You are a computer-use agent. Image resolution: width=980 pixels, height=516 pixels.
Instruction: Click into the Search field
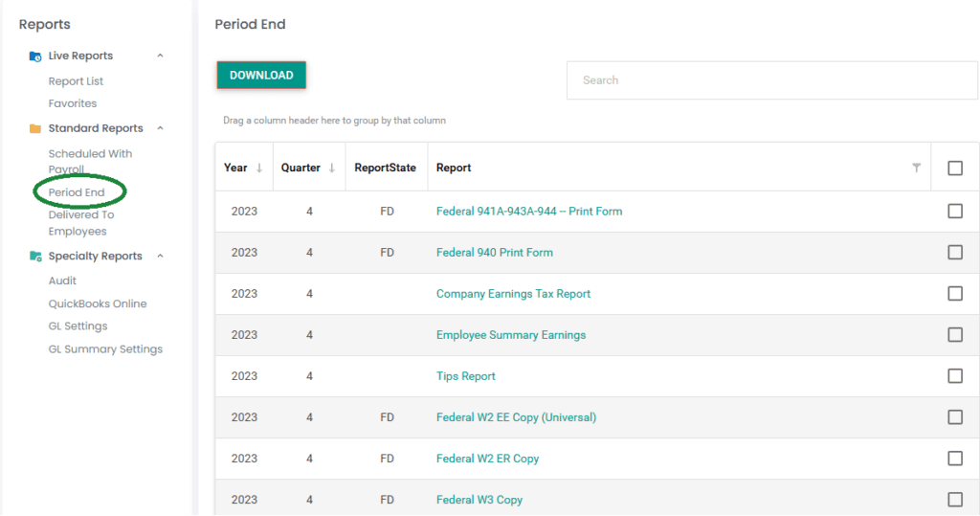(771, 80)
